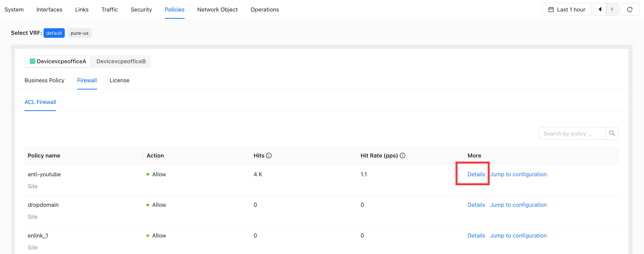644x254 pixels.
Task: Select the Policies tab
Action: pos(174,9)
